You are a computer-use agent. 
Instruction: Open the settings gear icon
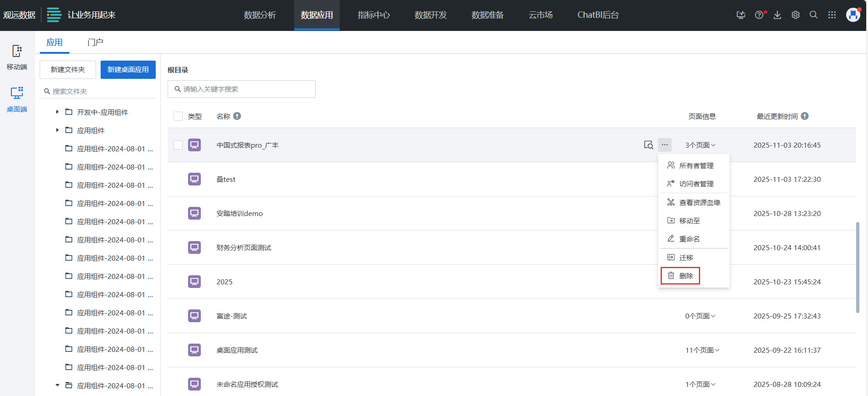[x=796, y=15]
